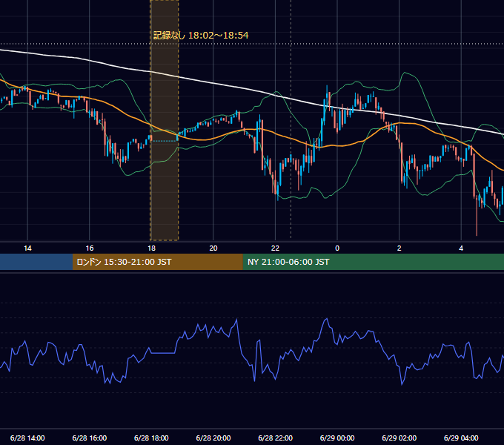504x445 pixels.
Task: Click the '4' hour axis label
Action: pos(461,248)
